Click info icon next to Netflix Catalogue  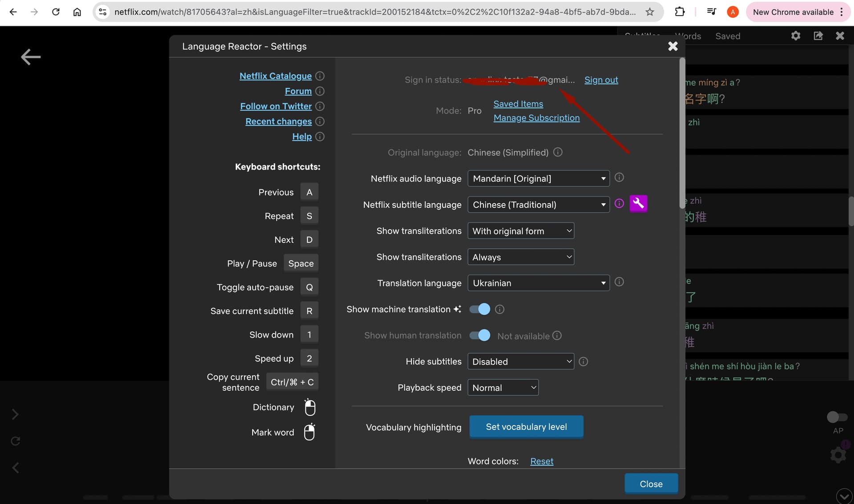[320, 76]
